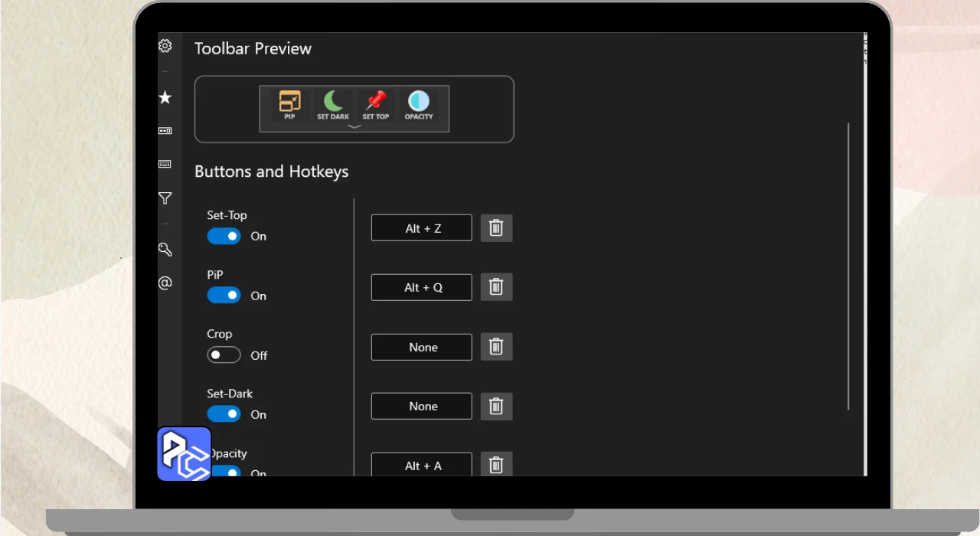Delete the Opacity hotkey Alt + A
The height and width of the screenshot is (536, 980).
point(496,464)
